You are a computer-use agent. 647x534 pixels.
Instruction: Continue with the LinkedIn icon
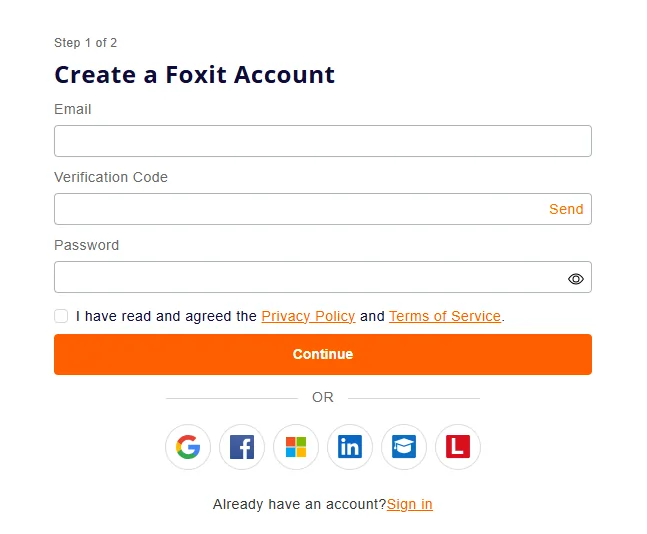(350, 447)
